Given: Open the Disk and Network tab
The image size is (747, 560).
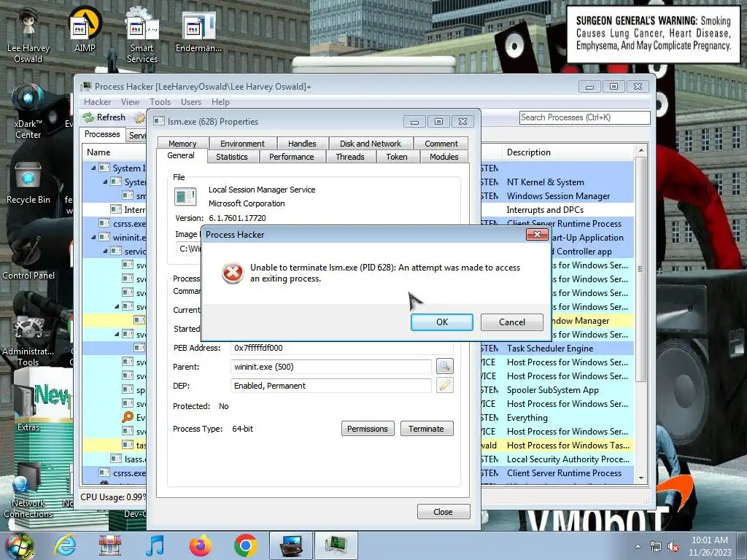Looking at the screenshot, I should (x=370, y=144).
